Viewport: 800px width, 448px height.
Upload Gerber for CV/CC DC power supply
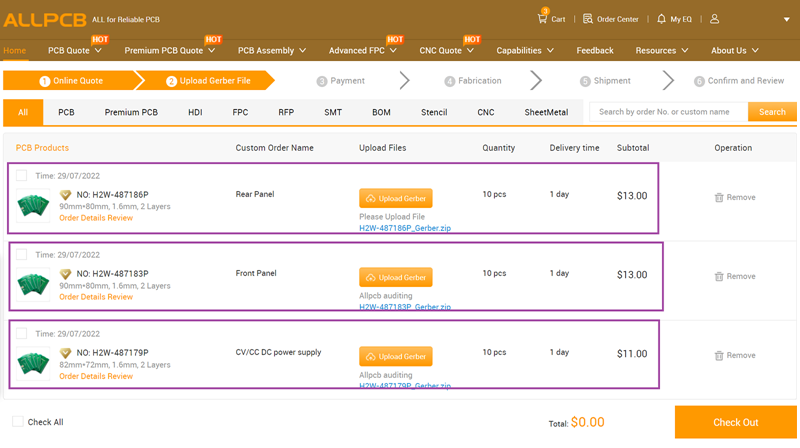(395, 357)
